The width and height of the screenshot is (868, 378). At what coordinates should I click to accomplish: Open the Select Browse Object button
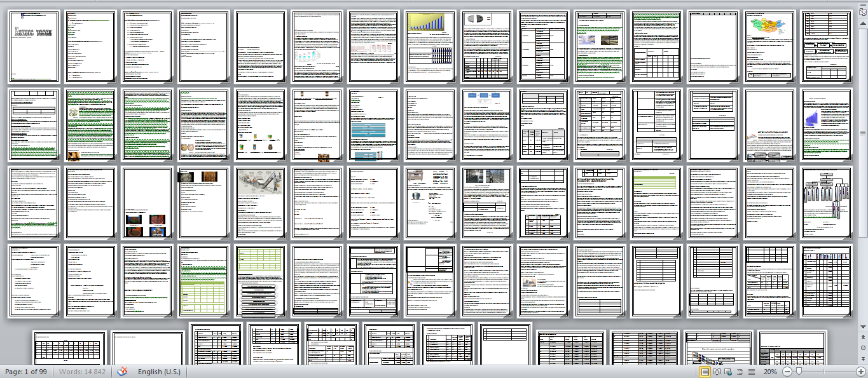click(x=863, y=348)
